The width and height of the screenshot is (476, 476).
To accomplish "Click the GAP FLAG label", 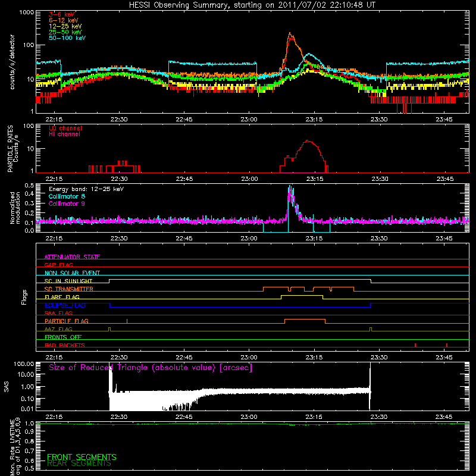I will click(58, 265).
